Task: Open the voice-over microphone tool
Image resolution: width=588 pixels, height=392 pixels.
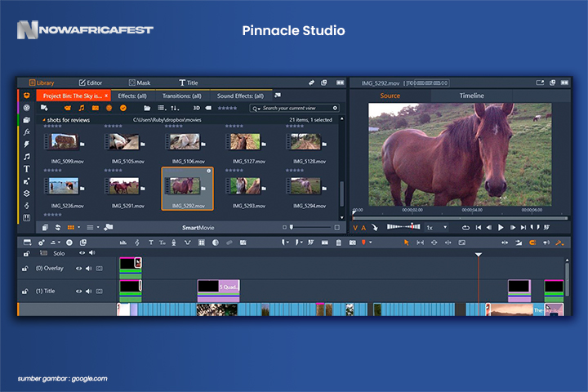Action: (174, 243)
